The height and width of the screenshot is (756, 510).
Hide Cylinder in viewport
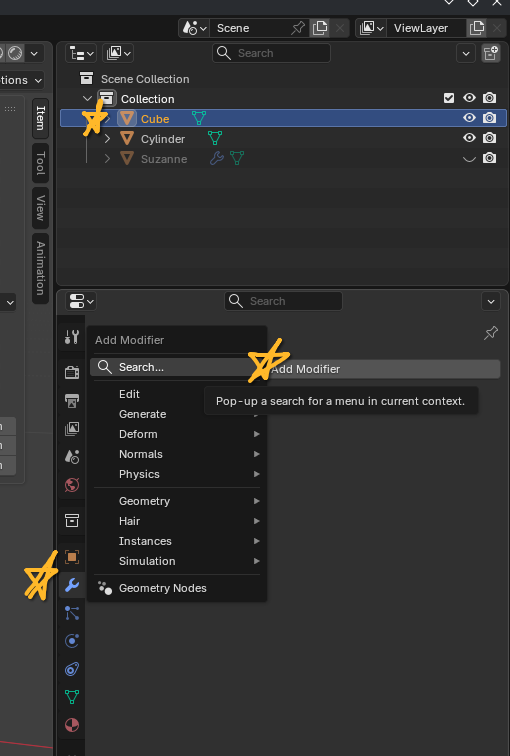(x=469, y=138)
